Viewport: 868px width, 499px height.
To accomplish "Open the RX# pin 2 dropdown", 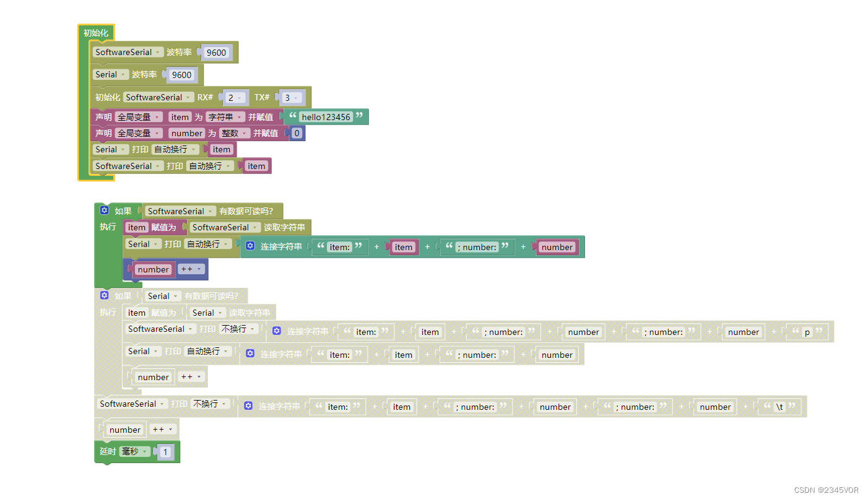I will pyautogui.click(x=235, y=98).
